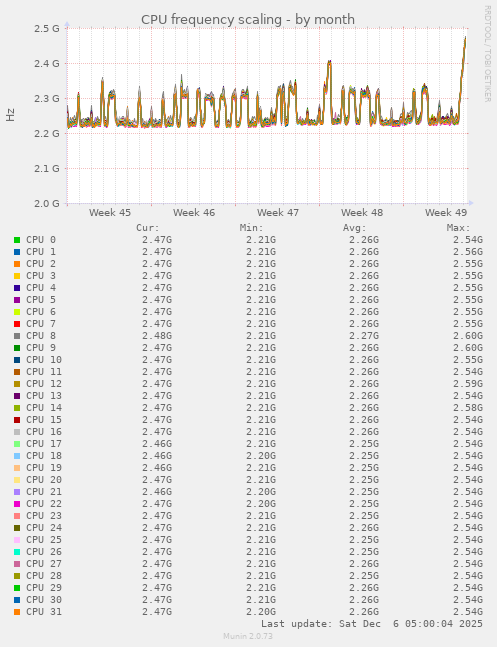Click the 'CPU 4' legend label
This screenshot has height=647, width=497.
click(x=41, y=288)
